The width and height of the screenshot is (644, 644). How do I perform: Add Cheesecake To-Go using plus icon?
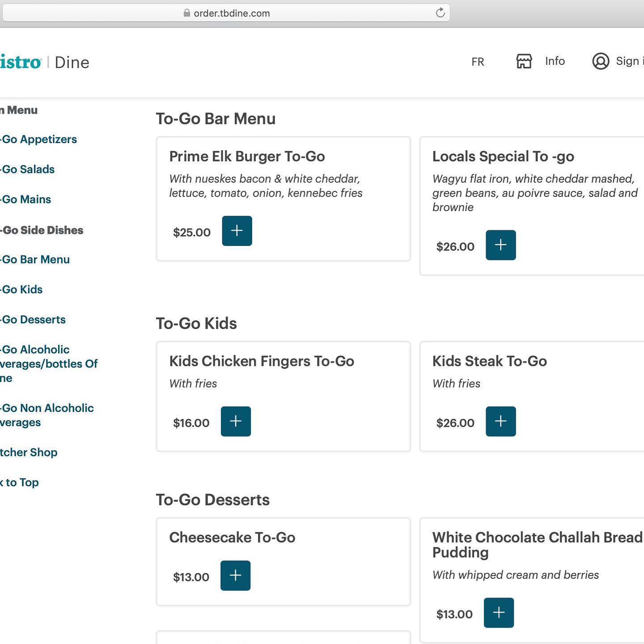pos(235,576)
